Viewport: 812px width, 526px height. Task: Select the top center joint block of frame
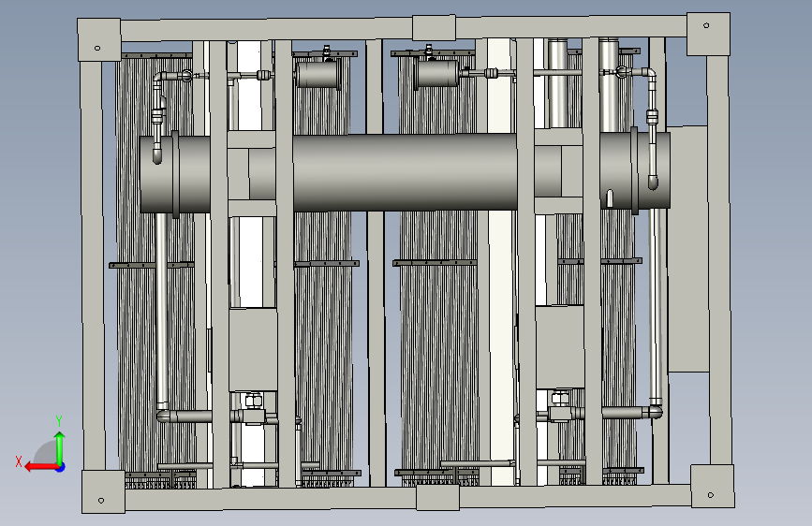tap(434, 28)
